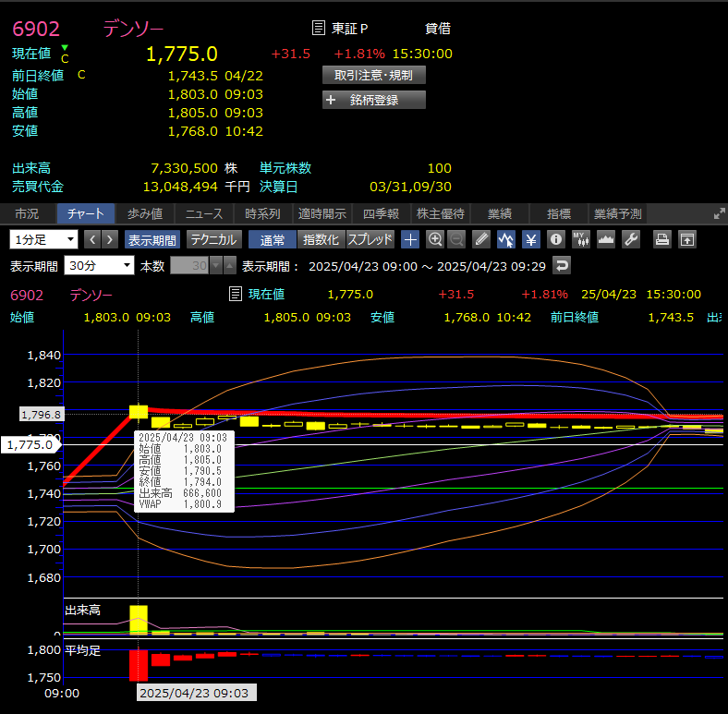Open the 四季報 tab
Image resolution: width=728 pixels, height=714 pixels.
[x=382, y=214]
